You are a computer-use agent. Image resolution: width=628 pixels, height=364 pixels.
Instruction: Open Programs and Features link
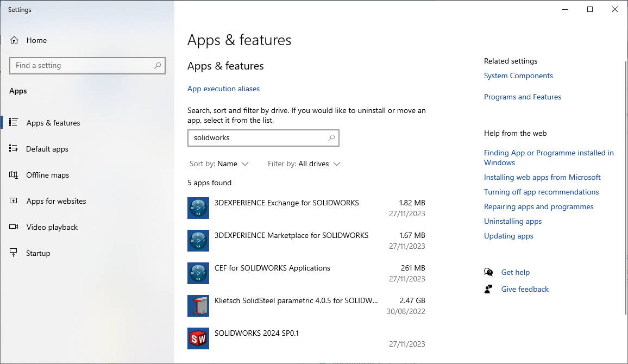pyautogui.click(x=522, y=97)
